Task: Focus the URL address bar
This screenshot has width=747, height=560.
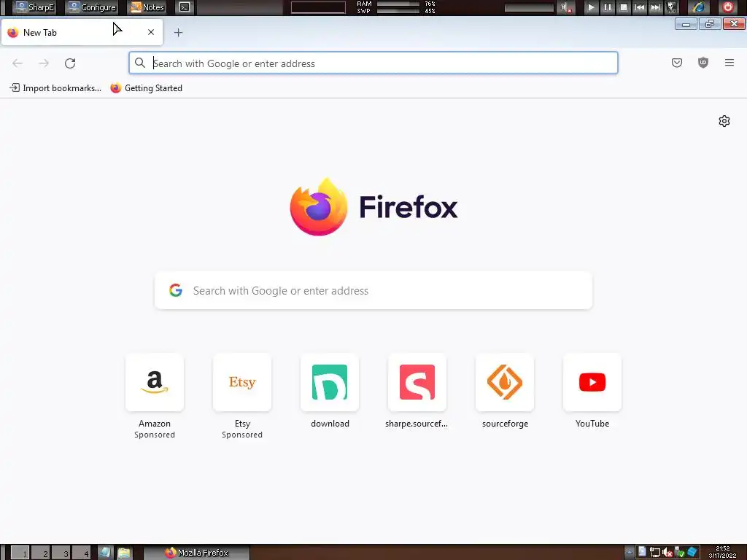Action: pos(373,63)
